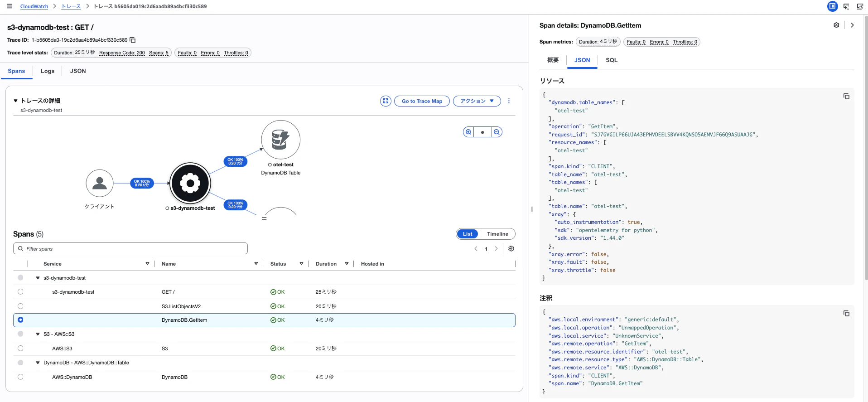Click the Hosted in column header
The image size is (868, 402).
click(x=372, y=264)
